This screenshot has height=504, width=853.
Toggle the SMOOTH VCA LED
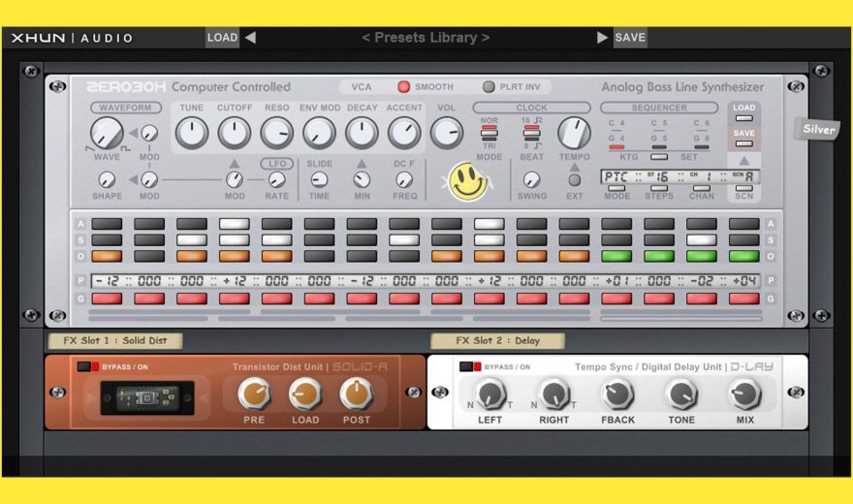(403, 87)
